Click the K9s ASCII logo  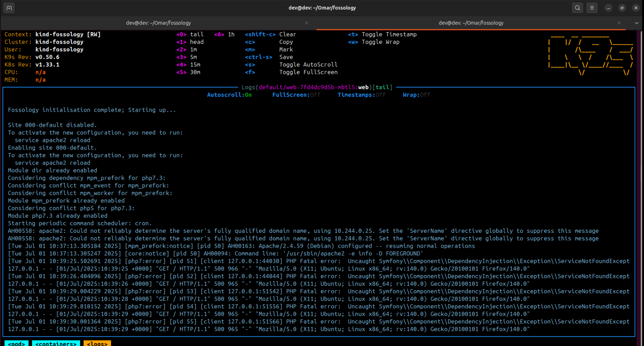pyautogui.click(x=591, y=55)
